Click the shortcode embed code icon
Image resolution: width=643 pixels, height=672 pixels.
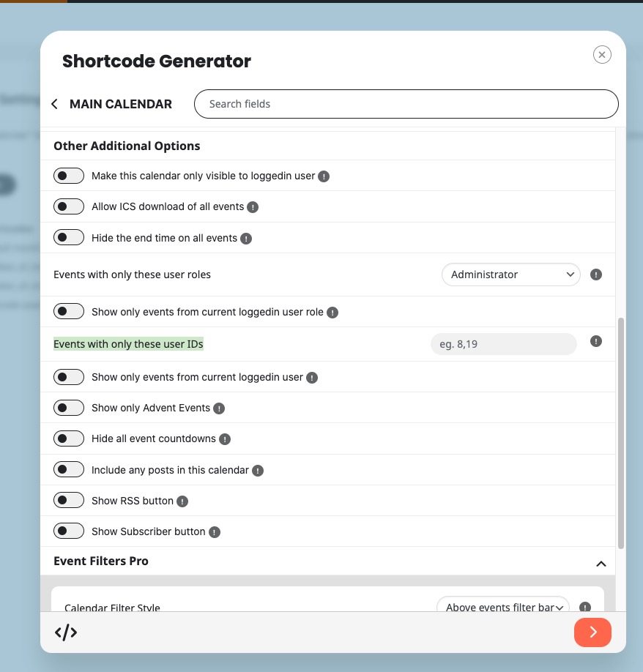pos(66,632)
